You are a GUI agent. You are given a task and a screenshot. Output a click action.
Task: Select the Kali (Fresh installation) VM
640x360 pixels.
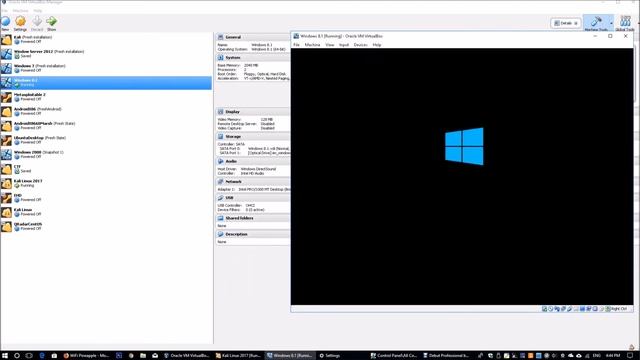click(x=106, y=40)
